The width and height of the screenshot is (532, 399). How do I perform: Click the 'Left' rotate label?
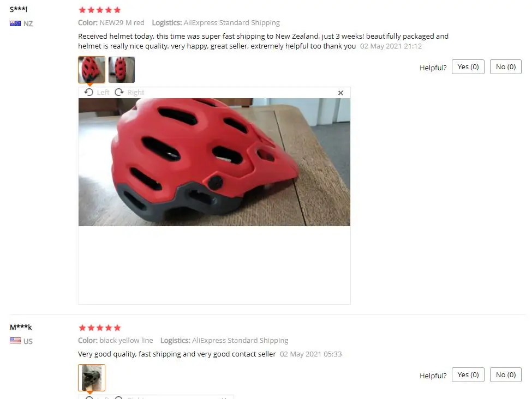103,92
